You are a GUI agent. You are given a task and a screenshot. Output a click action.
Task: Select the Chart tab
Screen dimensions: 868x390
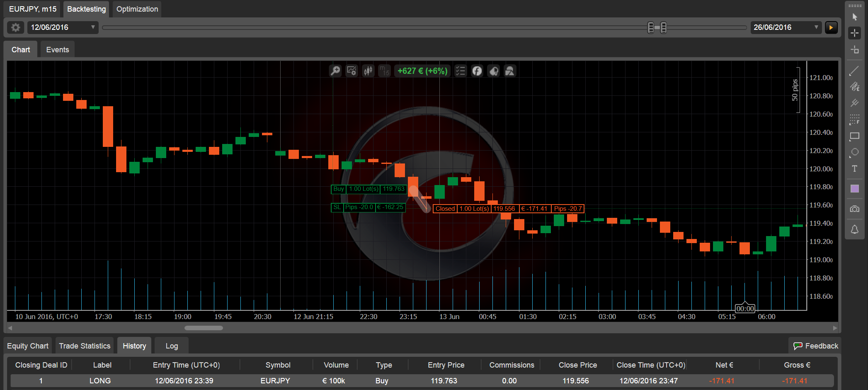coord(21,50)
